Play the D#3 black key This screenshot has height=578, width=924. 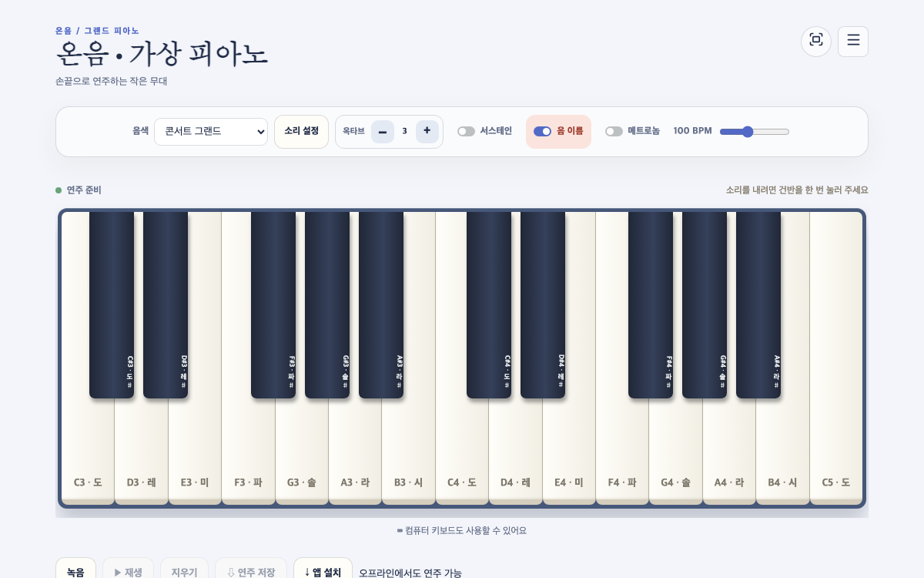point(166,305)
